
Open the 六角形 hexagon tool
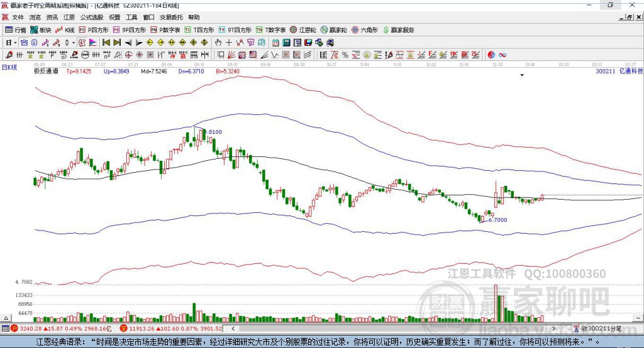click(365, 30)
